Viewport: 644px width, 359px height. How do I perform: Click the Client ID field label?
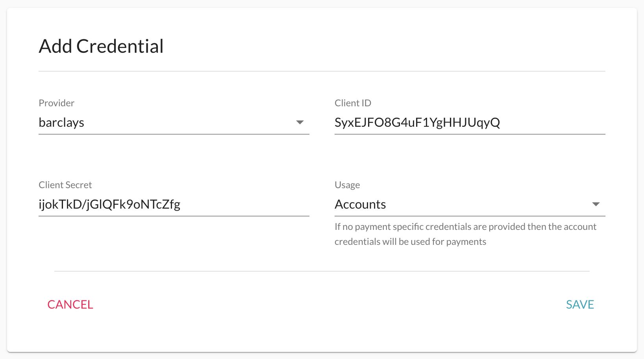click(x=353, y=103)
